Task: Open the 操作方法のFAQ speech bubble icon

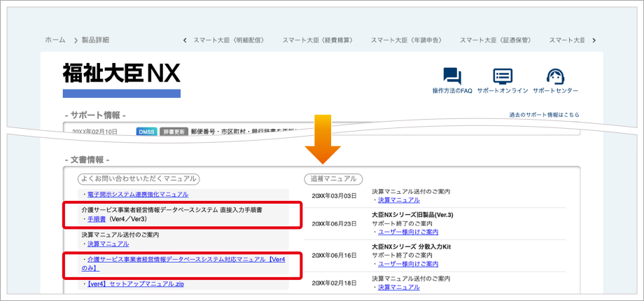Action: click(x=452, y=76)
